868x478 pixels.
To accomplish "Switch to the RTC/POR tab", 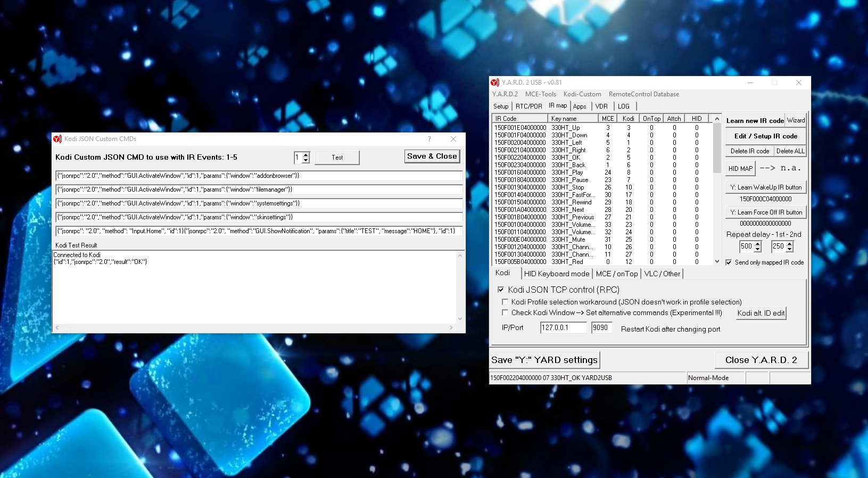I will coord(528,106).
